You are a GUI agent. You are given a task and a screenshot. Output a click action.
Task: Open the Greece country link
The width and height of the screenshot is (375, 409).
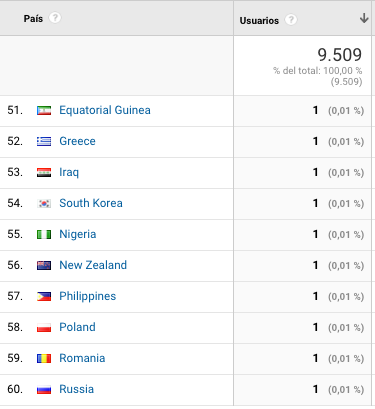point(77,141)
